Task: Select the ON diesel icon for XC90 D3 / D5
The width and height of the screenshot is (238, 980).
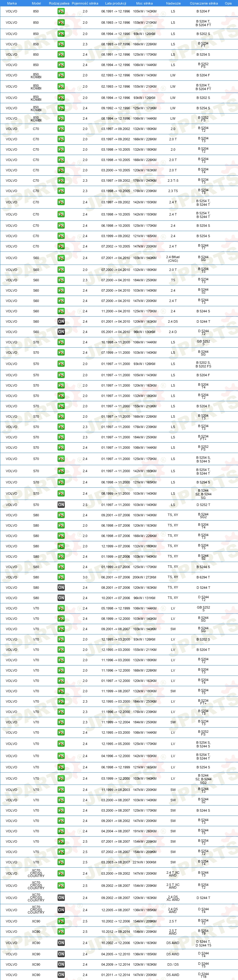Action: (x=61, y=964)
